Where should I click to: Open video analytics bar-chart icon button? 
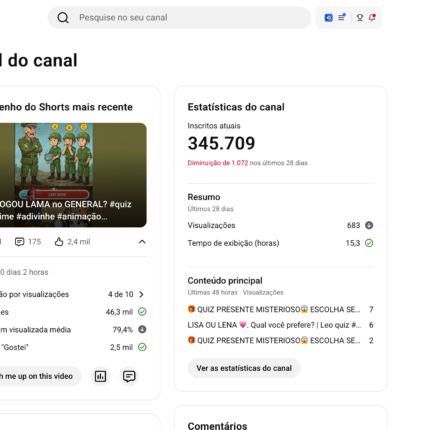click(x=100, y=376)
